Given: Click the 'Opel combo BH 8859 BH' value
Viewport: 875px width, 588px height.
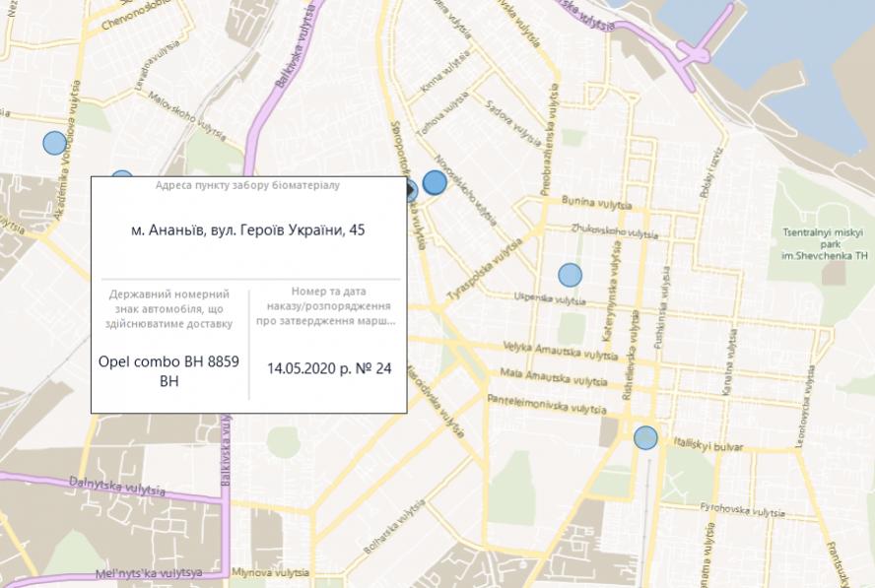Looking at the screenshot, I should point(168,369).
